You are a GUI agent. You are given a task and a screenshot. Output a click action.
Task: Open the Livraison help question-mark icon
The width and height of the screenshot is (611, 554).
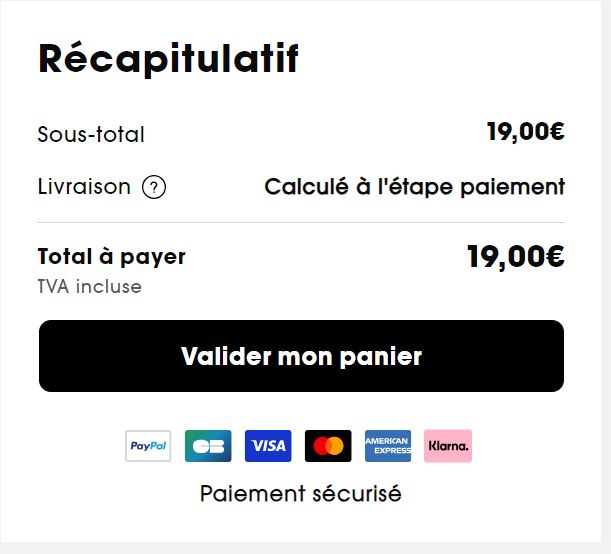pos(154,187)
